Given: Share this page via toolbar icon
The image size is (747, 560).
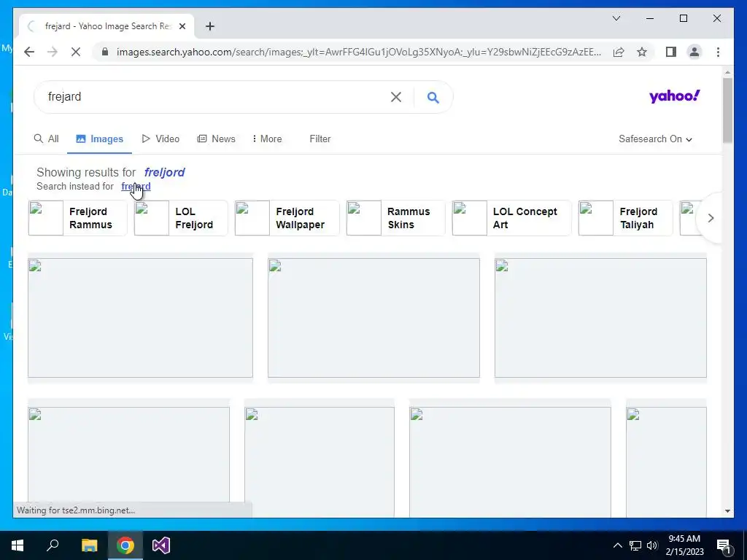Looking at the screenshot, I should tap(619, 52).
